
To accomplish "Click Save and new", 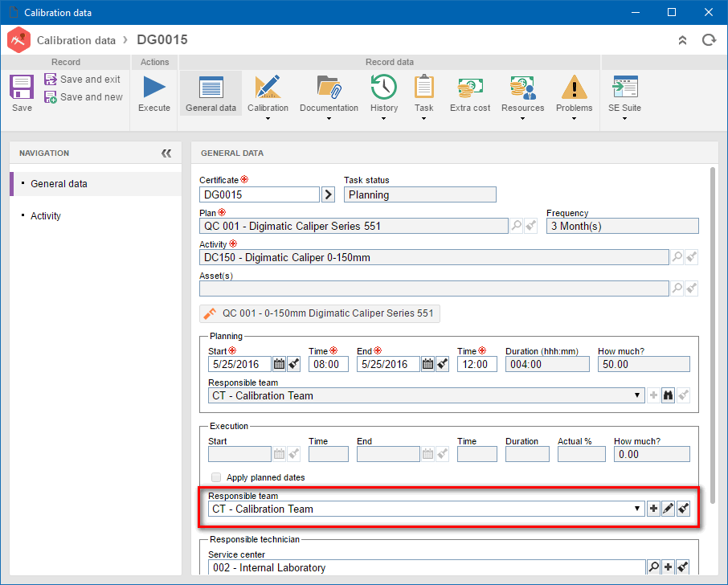I will [84, 96].
